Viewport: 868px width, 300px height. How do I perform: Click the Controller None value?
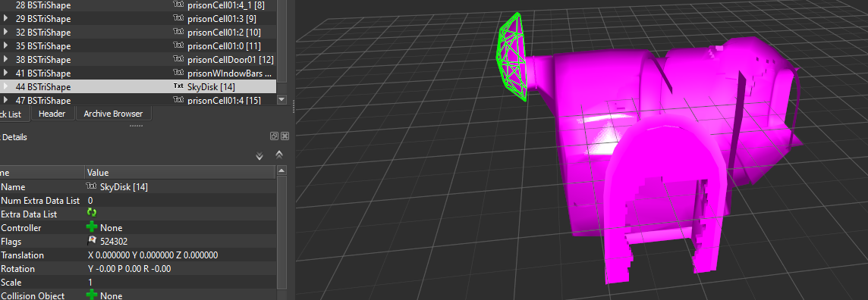112,227
